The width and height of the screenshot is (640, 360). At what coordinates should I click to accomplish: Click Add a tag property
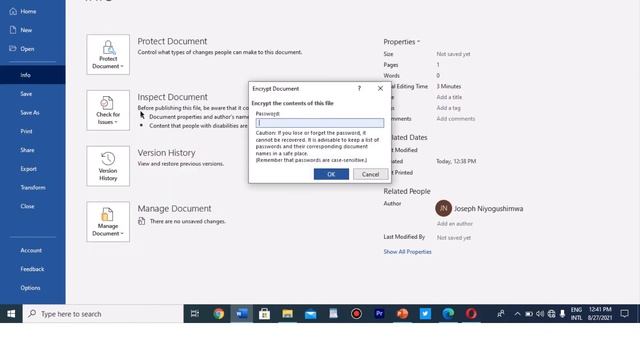pyautogui.click(x=448, y=108)
